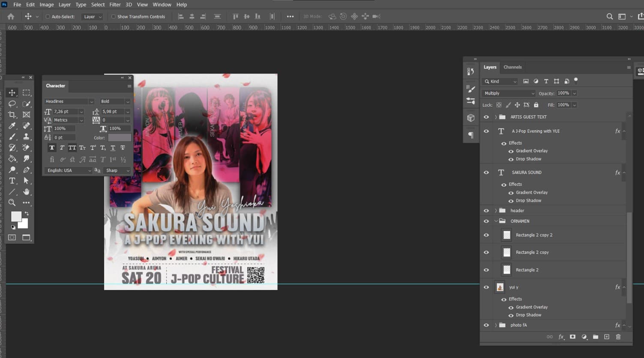The height and width of the screenshot is (358, 644).
Task: Check Show Transform Controls
Action: 113,16
